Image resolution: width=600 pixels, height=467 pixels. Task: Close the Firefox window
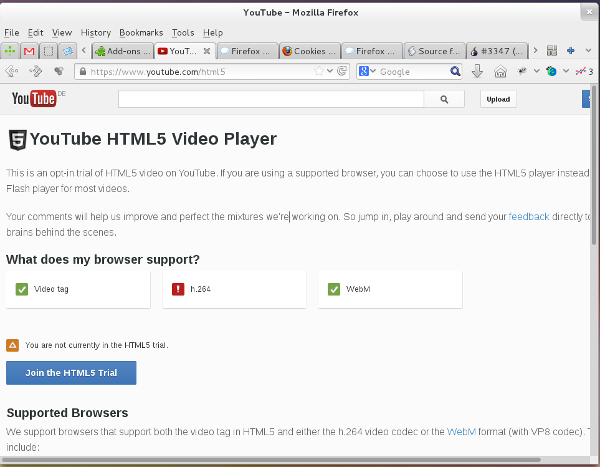coord(589,12)
